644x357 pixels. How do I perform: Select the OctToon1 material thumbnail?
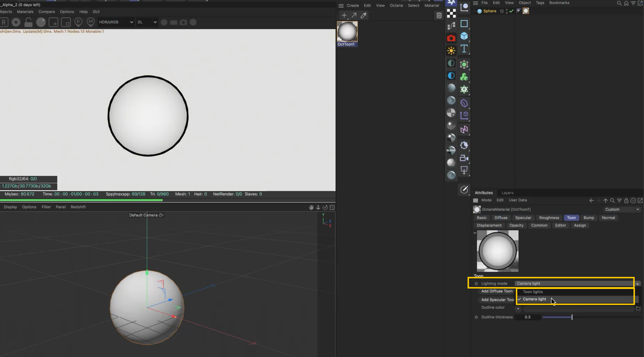347,32
